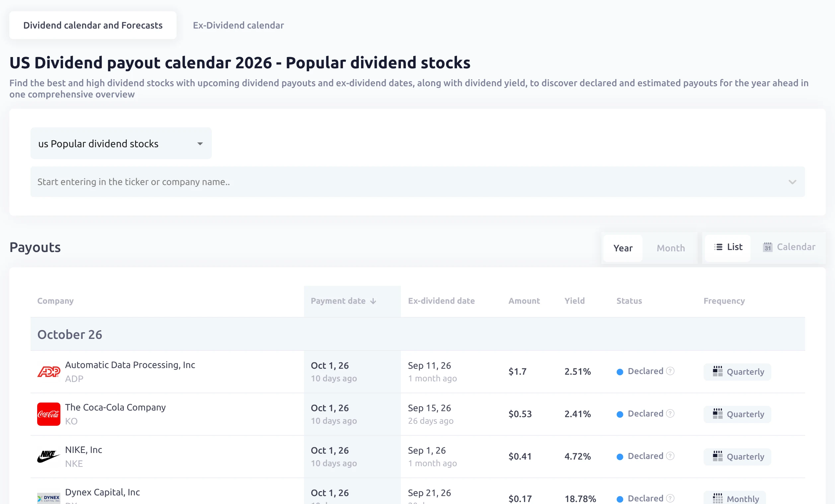Click the Sep 1, 26 ex-dividend date

[427, 451]
